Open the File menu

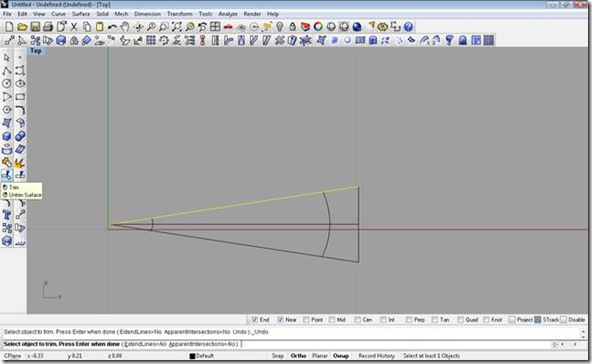(x=7, y=14)
